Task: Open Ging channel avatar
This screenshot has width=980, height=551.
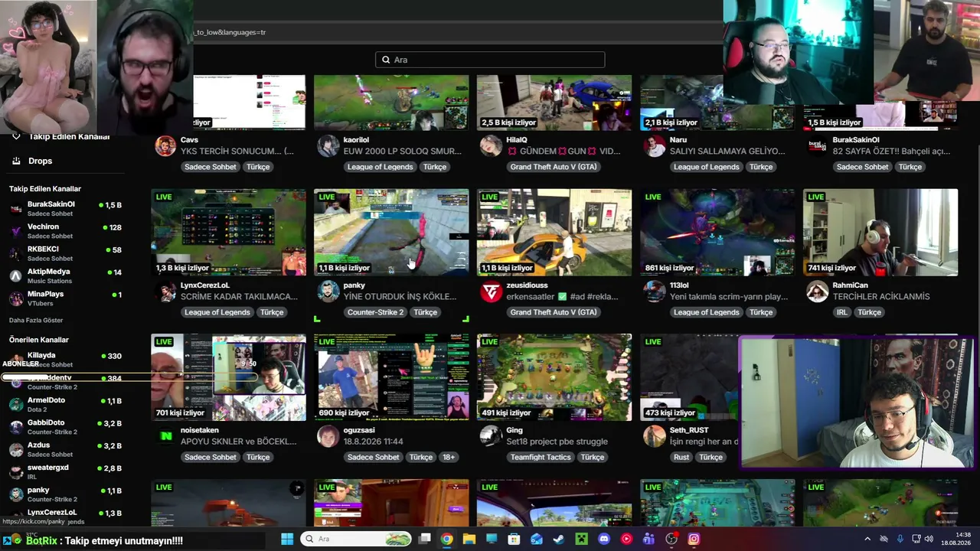Action: pos(491,436)
